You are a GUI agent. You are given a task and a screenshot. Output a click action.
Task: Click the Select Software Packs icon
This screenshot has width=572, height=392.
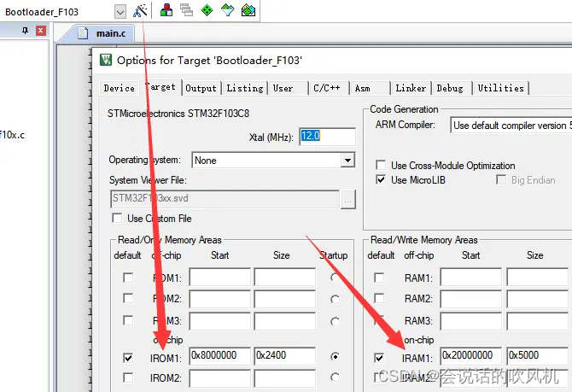click(x=228, y=10)
